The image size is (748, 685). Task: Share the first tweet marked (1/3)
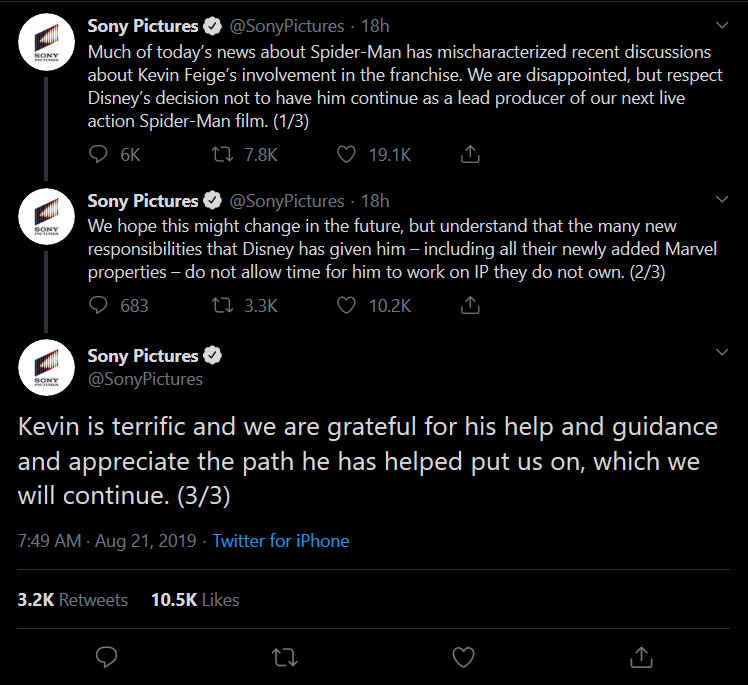click(470, 154)
